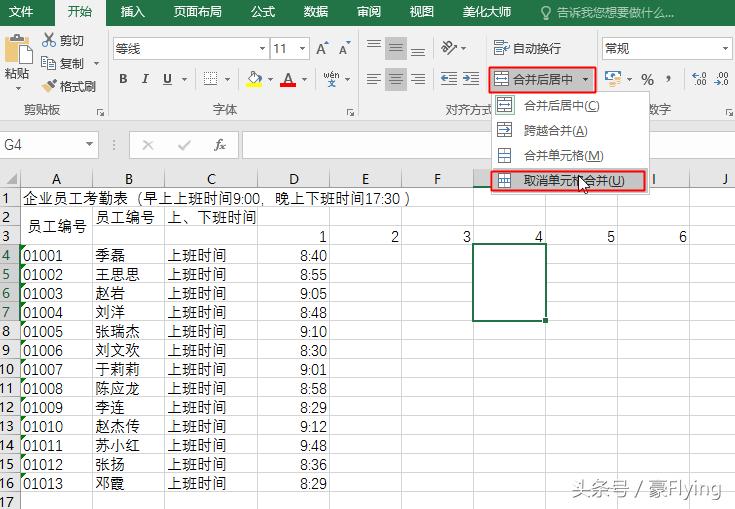Decrease indent
Viewport: 735px width, 509px height.
tap(449, 79)
